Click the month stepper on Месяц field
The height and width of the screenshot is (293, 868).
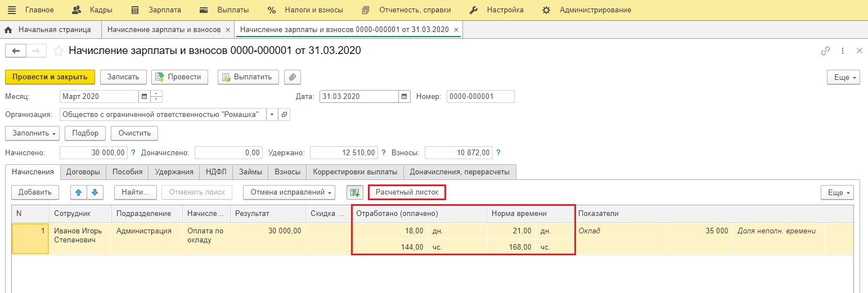157,97
